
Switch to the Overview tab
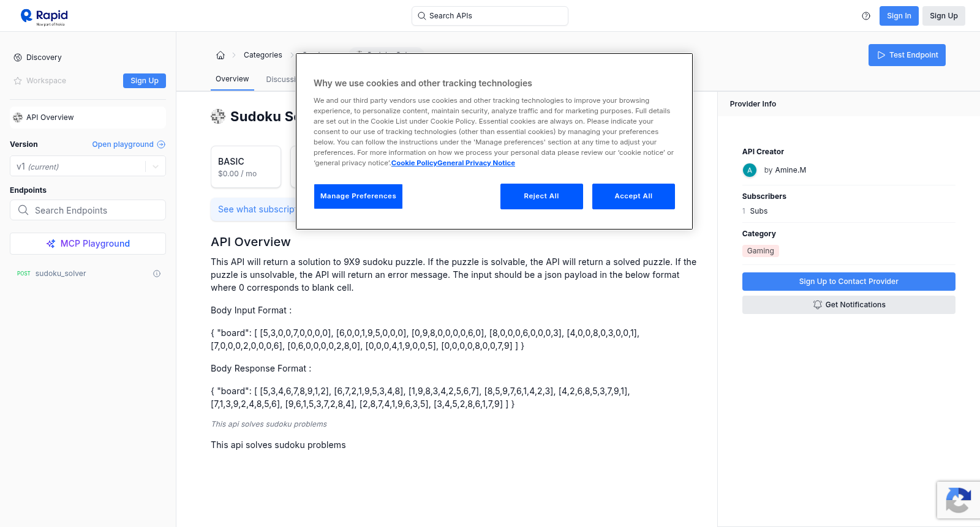click(x=232, y=79)
